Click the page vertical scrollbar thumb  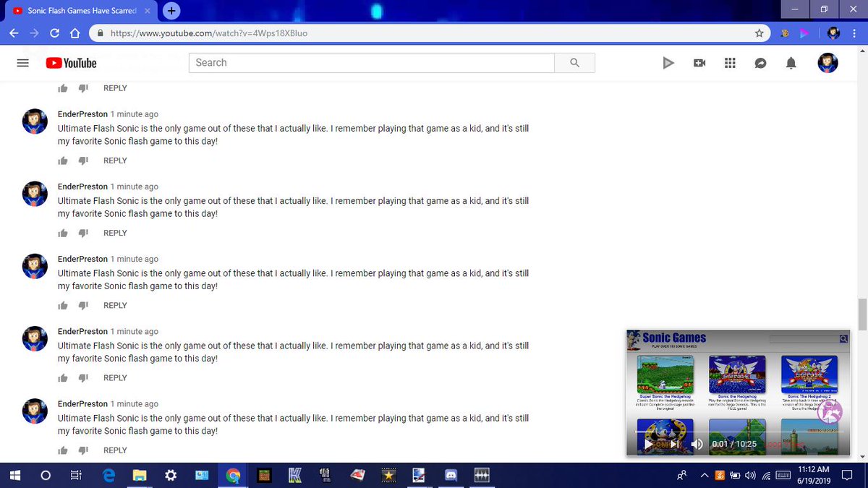point(861,313)
